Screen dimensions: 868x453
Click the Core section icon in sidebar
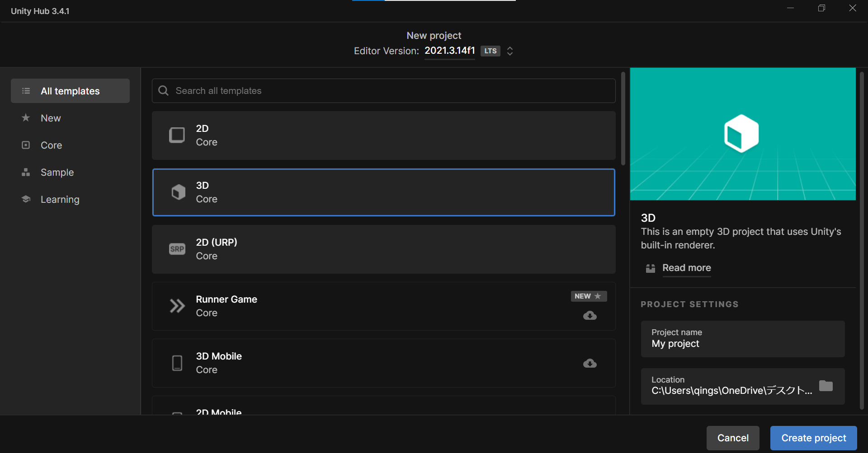[26, 145]
